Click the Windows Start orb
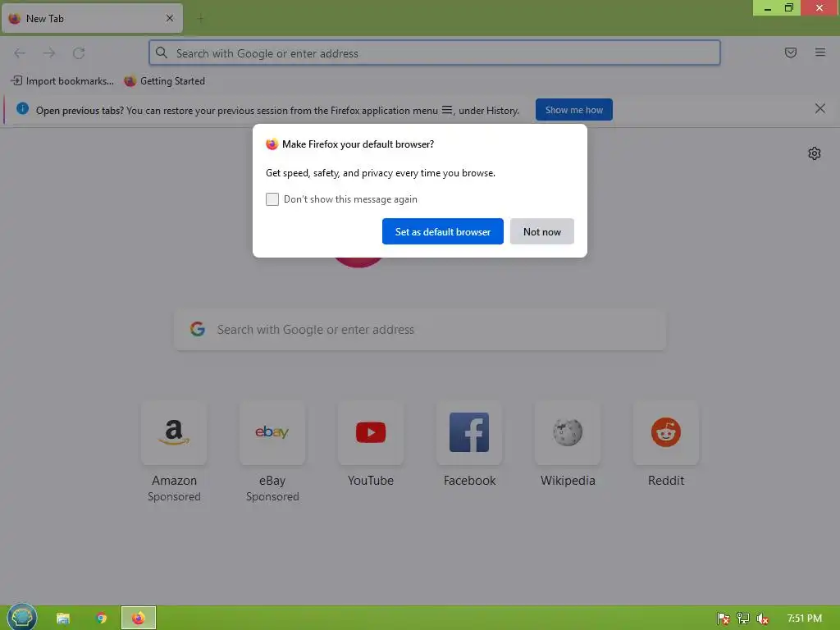840x630 pixels. click(x=22, y=617)
